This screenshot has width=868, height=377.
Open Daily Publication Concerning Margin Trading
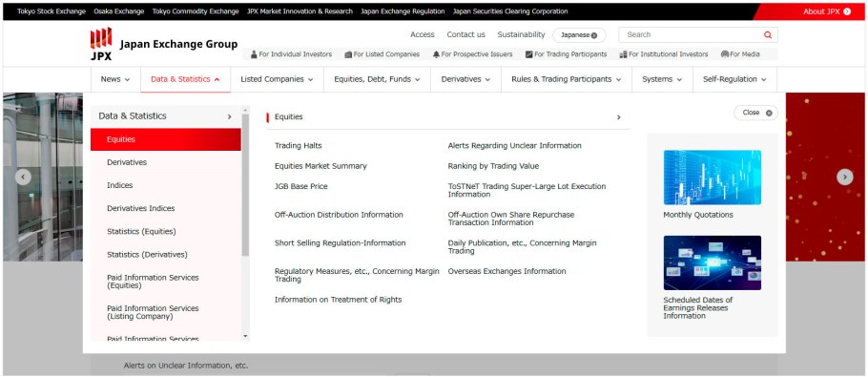[522, 247]
